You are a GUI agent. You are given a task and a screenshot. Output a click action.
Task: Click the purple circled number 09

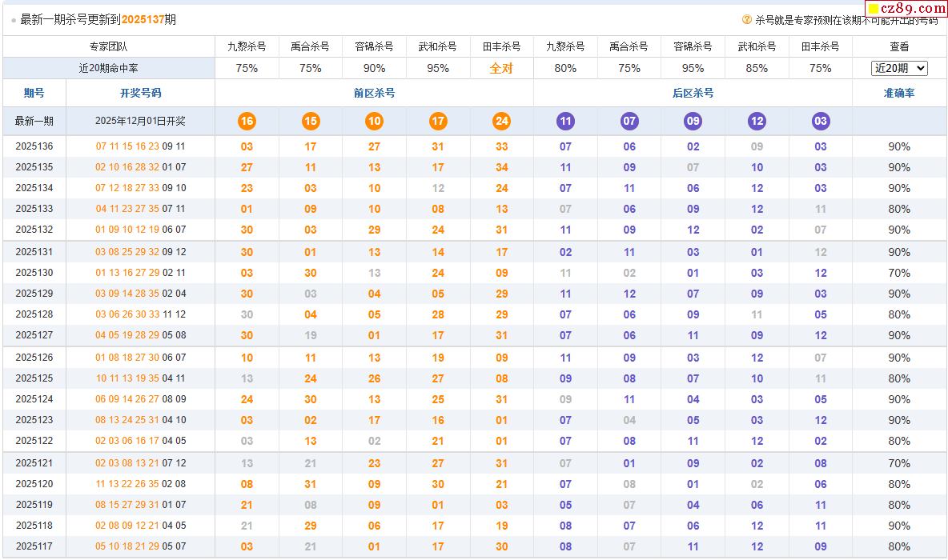tap(693, 122)
